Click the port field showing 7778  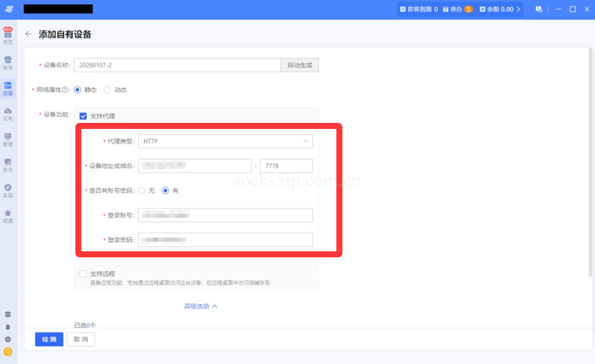[286, 166]
